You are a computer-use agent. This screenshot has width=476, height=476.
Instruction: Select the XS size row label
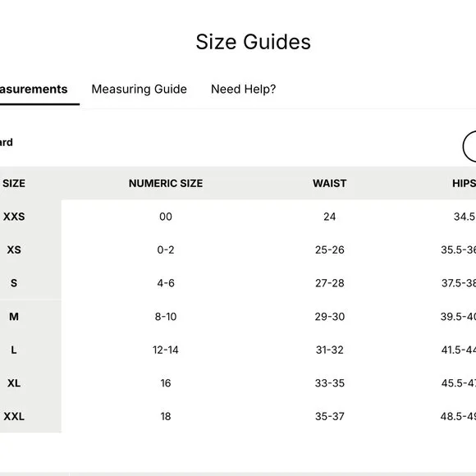pyautogui.click(x=14, y=249)
